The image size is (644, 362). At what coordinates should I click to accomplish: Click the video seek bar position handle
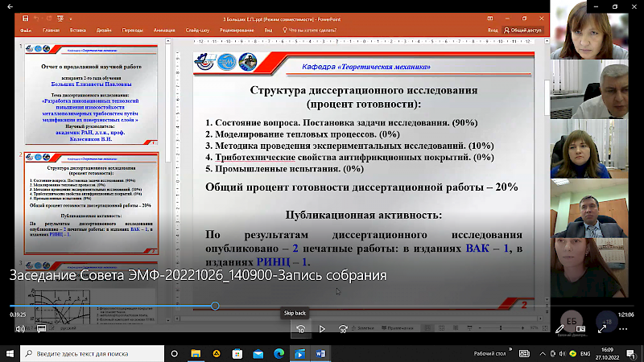215,306
